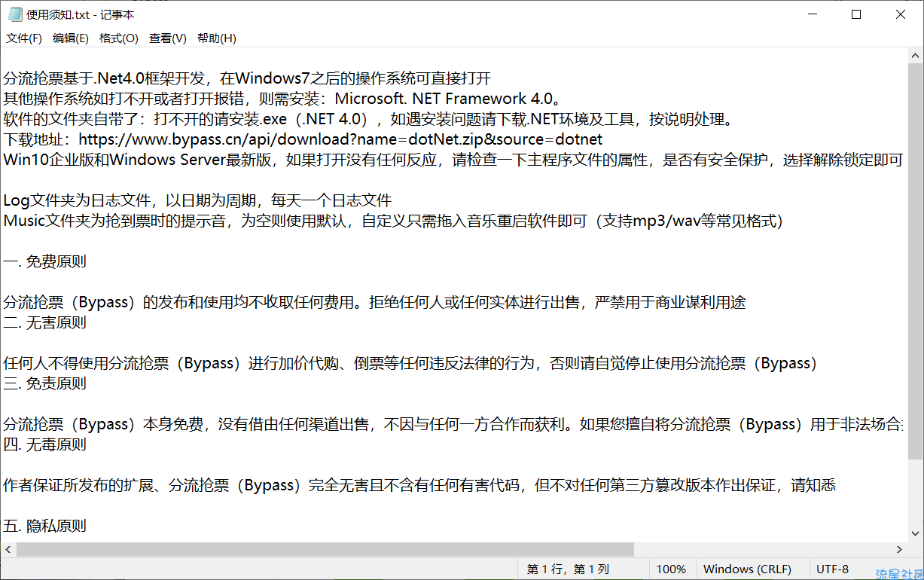The height and width of the screenshot is (580, 924).
Task: Click the line starting with Win10企业版
Action: (x=453, y=160)
